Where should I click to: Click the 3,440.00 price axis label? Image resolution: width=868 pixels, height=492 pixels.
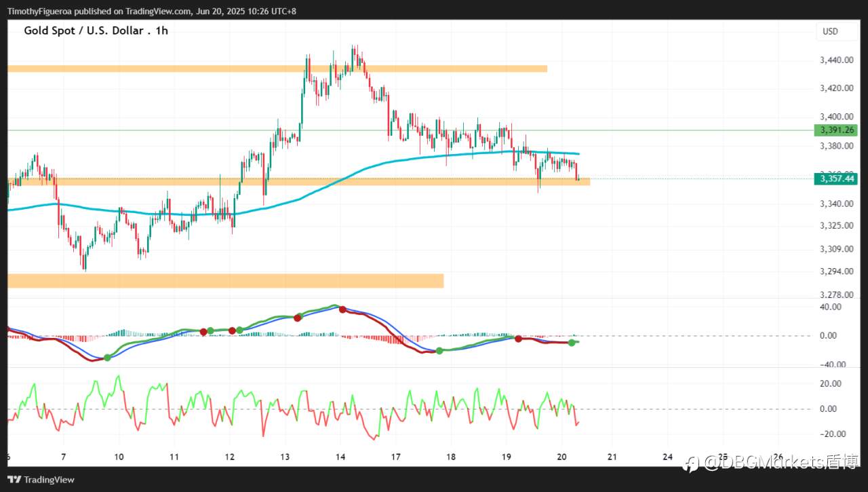pos(835,60)
